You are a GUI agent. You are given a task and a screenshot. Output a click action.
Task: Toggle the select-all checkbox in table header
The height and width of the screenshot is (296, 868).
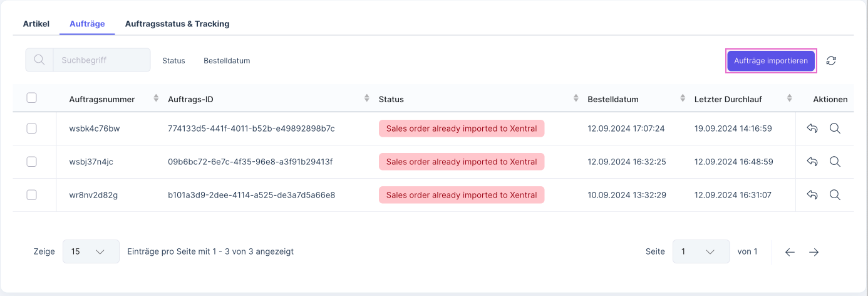tap(32, 98)
